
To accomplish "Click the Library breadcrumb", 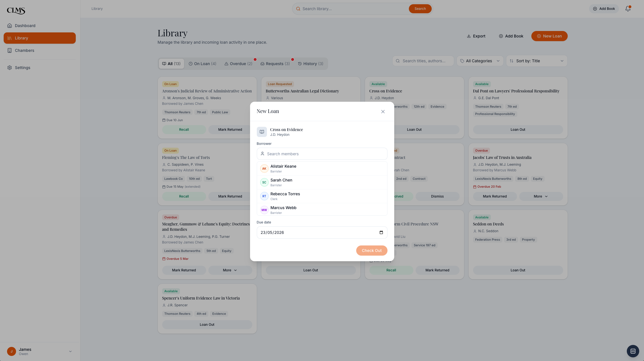I will [97, 9].
